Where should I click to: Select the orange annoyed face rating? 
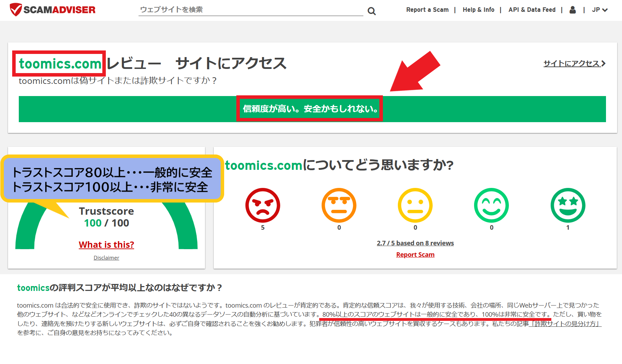tap(339, 205)
